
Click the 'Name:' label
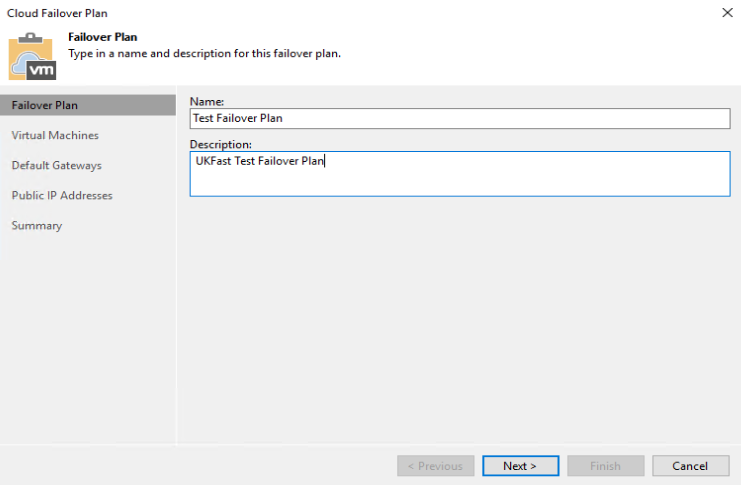pyautogui.click(x=207, y=101)
